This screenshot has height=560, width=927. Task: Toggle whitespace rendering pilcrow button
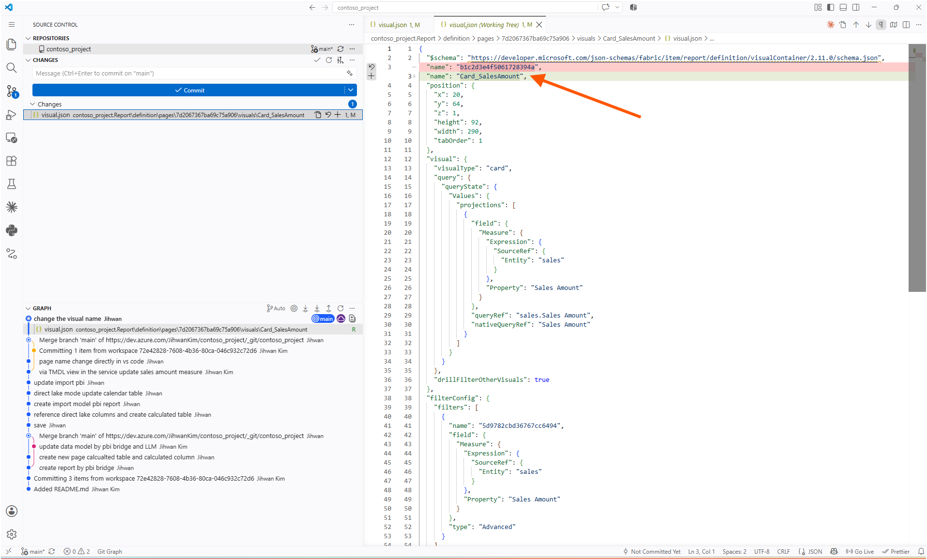click(881, 25)
